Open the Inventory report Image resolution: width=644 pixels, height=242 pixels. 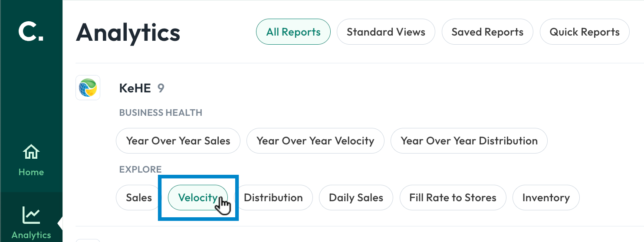tap(546, 197)
